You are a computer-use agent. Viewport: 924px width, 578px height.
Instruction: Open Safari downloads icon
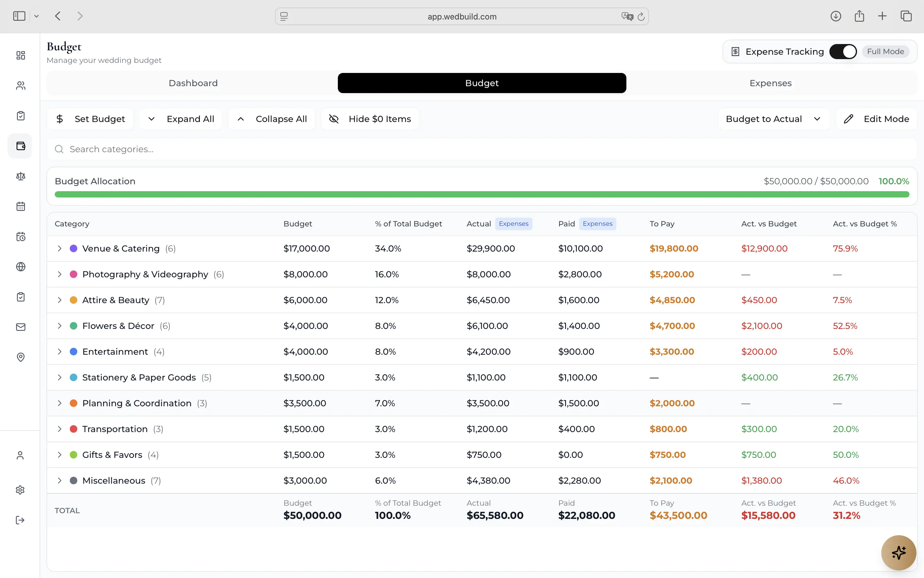(x=836, y=16)
